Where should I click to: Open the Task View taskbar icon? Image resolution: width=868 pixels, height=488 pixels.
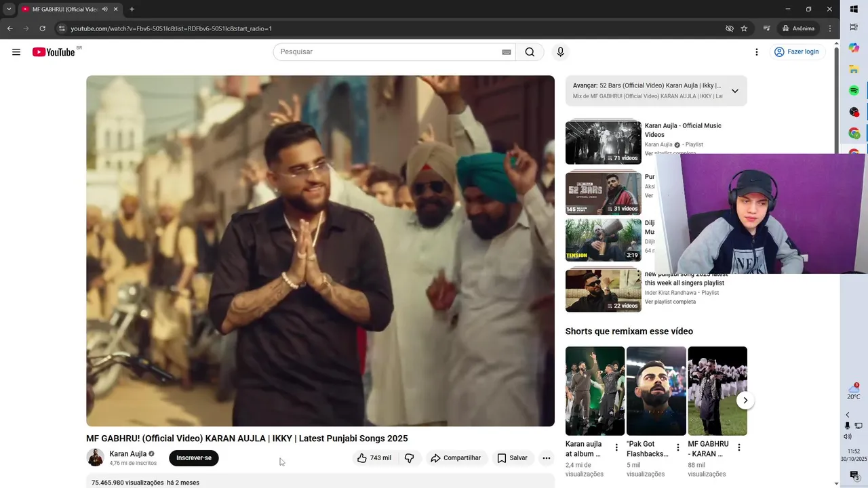854,27
